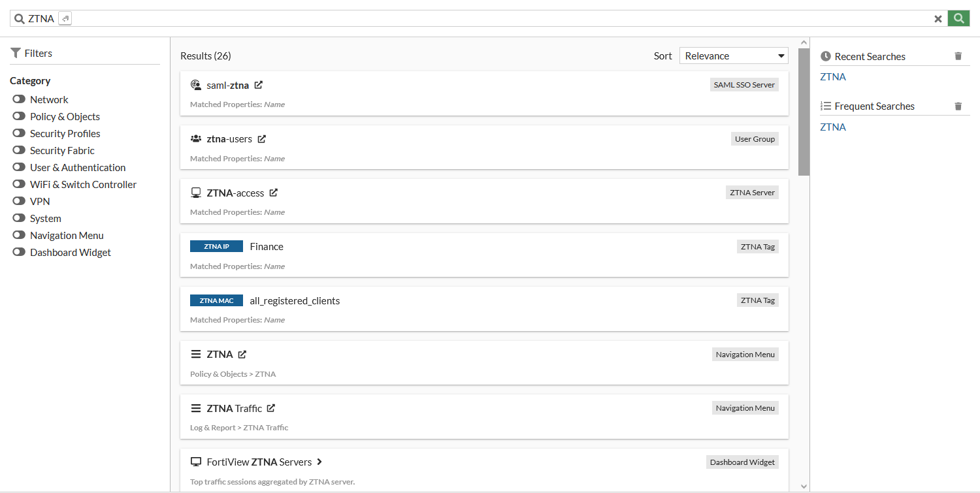The height and width of the screenshot is (493, 980).
Task: Enable the Network category filter
Action: coord(18,99)
